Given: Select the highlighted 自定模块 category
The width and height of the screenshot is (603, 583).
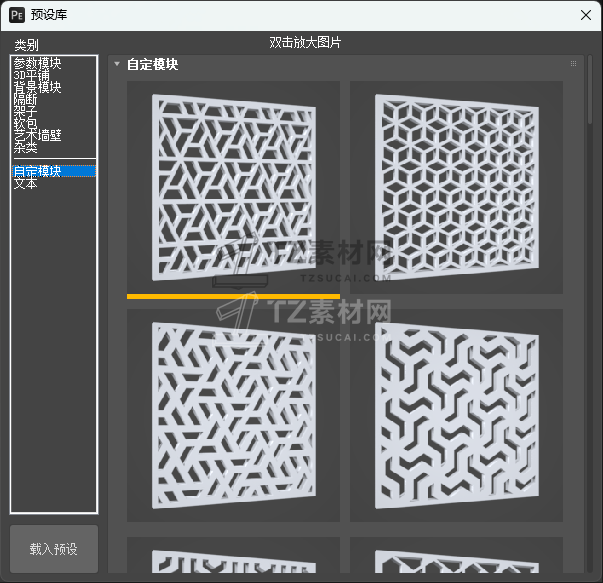Looking at the screenshot, I should click(54, 171).
